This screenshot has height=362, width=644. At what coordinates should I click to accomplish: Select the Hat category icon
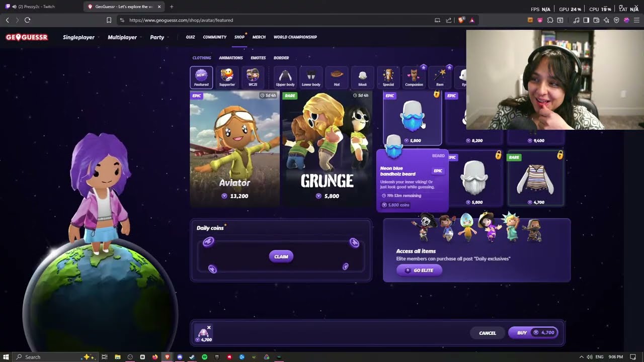(337, 77)
